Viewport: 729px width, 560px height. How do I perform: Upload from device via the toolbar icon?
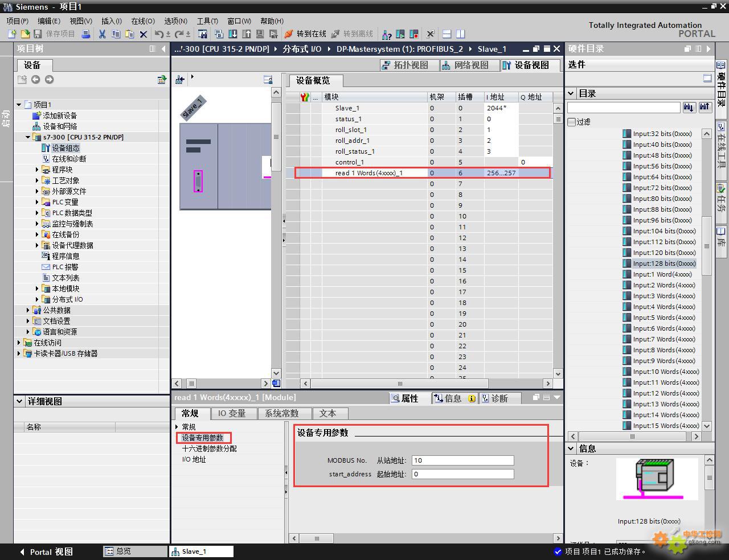tap(247, 34)
